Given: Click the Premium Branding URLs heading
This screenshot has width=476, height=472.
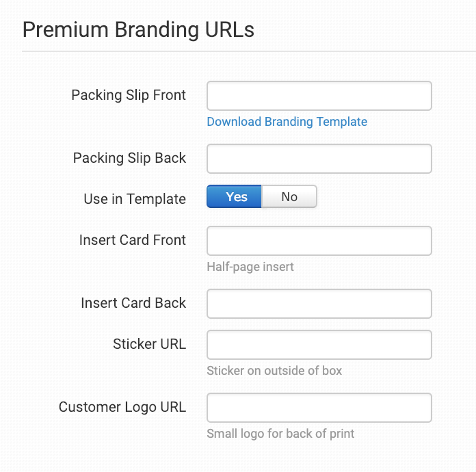Looking at the screenshot, I should coord(138,30).
